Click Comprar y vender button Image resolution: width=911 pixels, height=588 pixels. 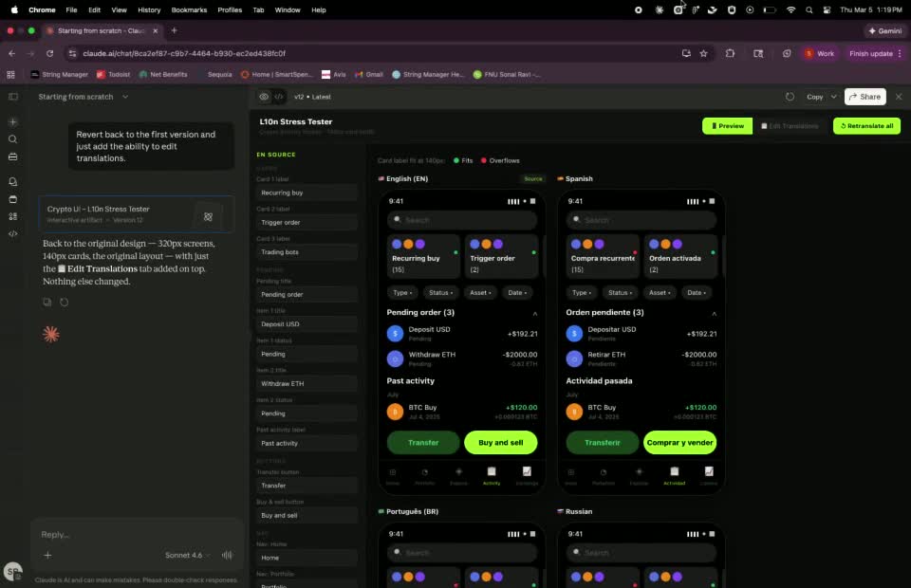click(679, 442)
